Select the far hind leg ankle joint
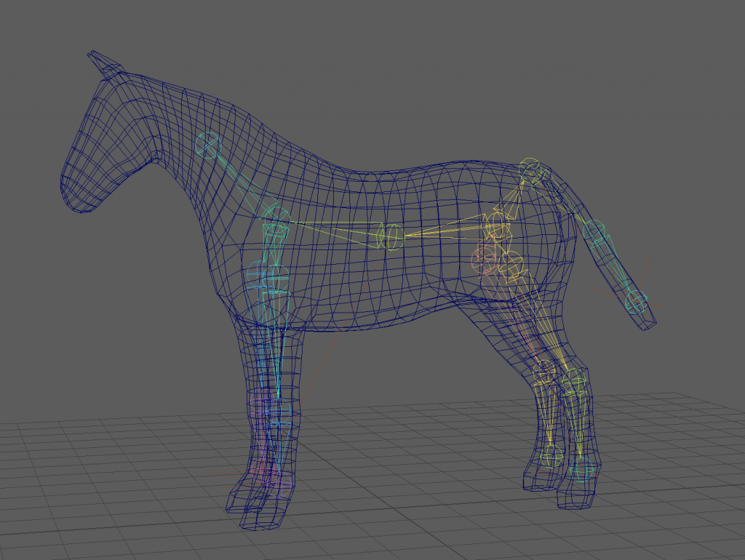Image resolution: width=745 pixels, height=560 pixels. click(x=551, y=457)
